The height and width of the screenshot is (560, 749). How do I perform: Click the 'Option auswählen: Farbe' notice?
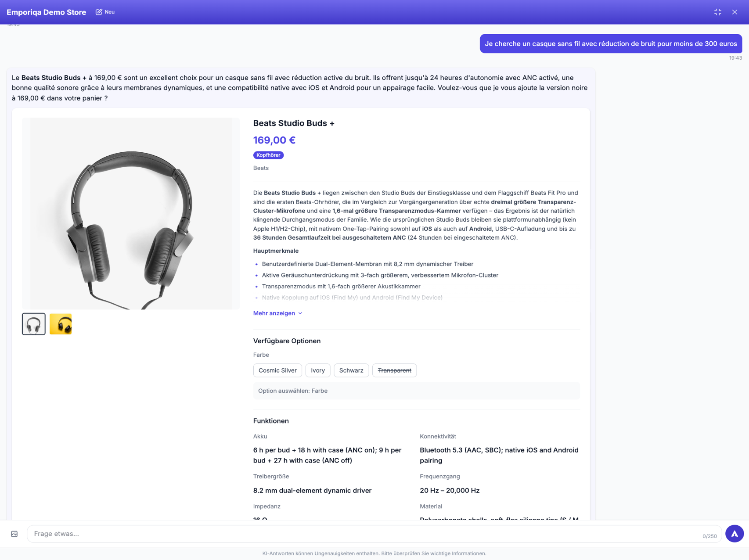pos(416,391)
